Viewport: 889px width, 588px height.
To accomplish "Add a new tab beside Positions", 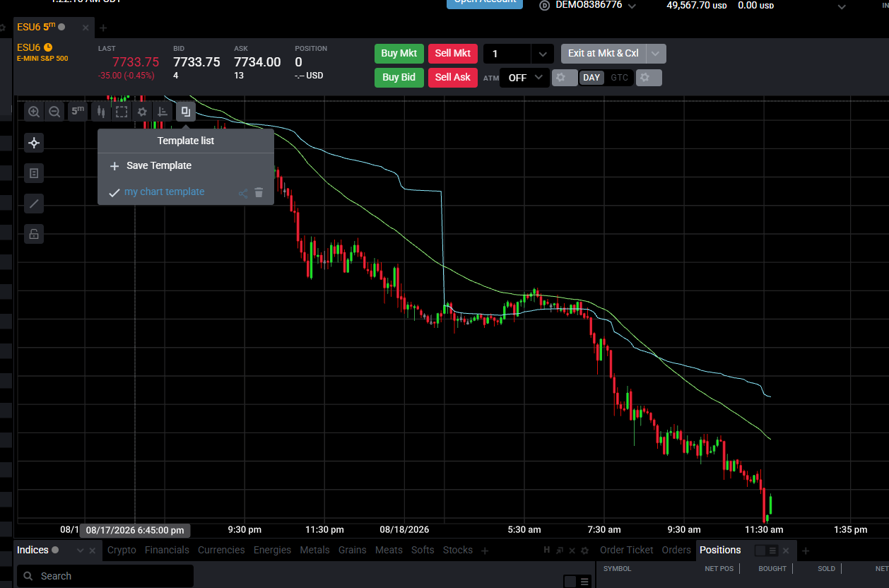I will pos(806,551).
